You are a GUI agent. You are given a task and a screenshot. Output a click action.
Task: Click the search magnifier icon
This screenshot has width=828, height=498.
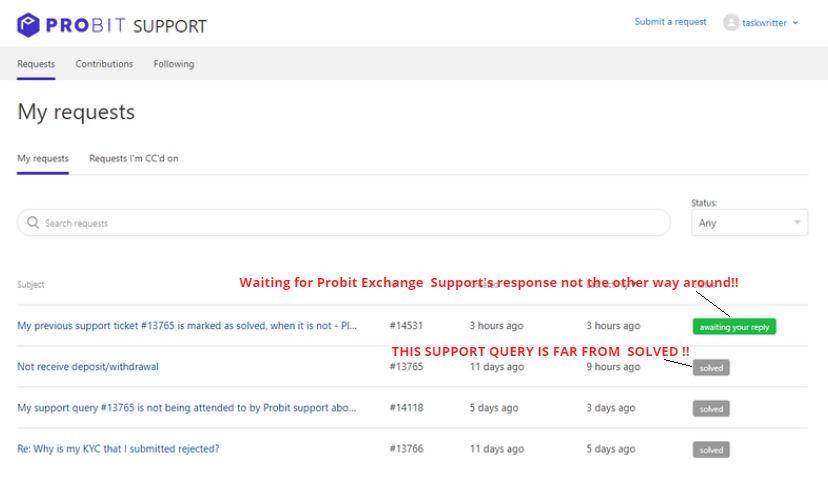(33, 222)
